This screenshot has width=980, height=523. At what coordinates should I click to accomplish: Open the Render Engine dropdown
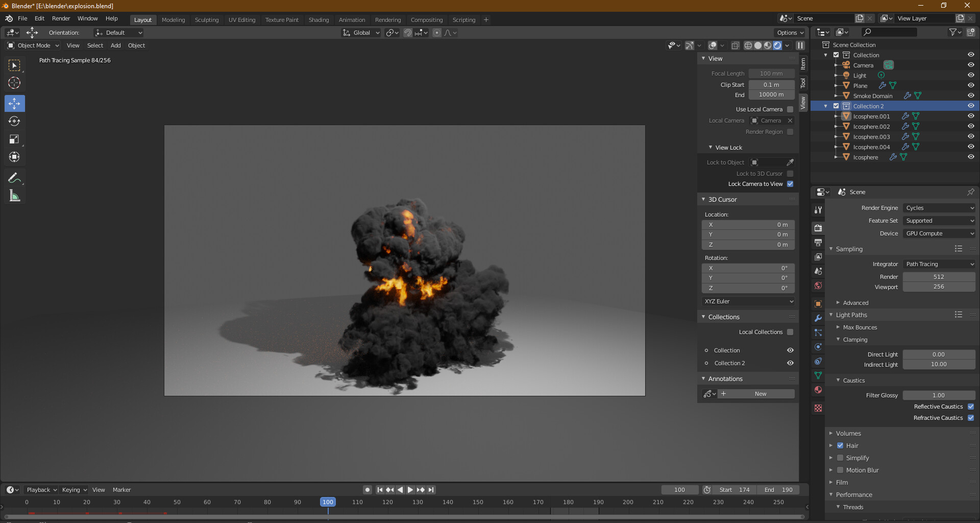(939, 208)
